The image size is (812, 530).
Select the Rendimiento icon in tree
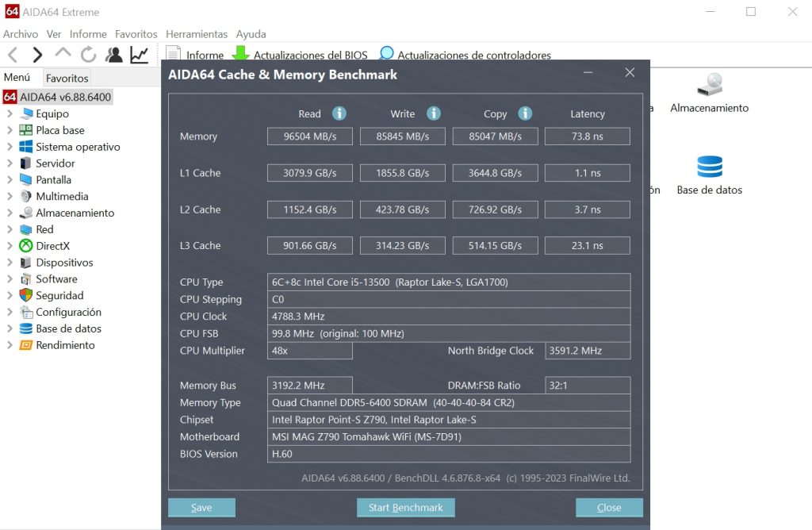[26, 345]
